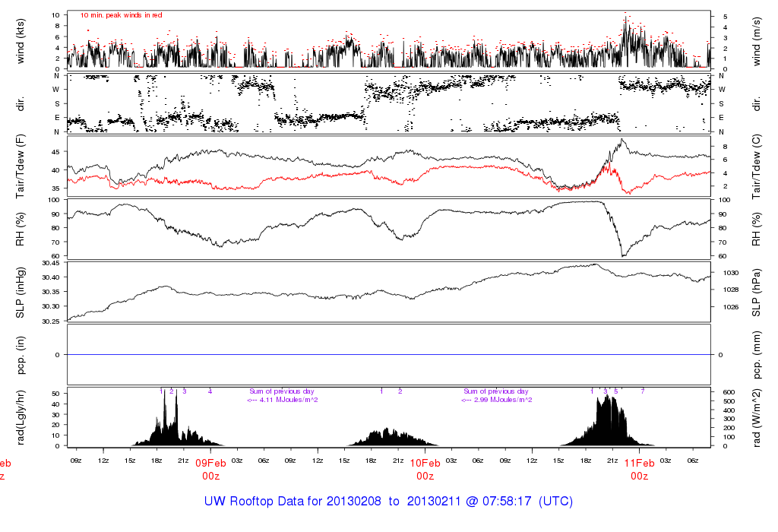Image resolution: width=778 pixels, height=532 pixels.
Task: Click the '30.35' SLP tick label
Action: tap(51, 292)
